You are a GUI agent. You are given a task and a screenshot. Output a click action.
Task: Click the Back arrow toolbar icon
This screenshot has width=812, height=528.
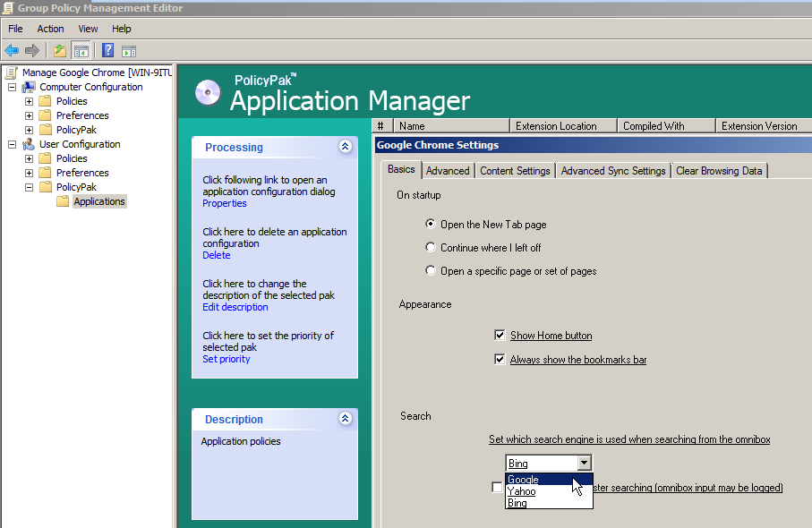[12, 51]
